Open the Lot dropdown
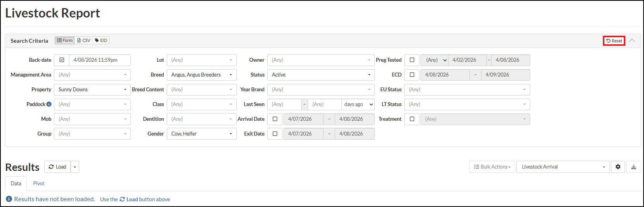Screen dimensions: 644x207 pos(202,60)
